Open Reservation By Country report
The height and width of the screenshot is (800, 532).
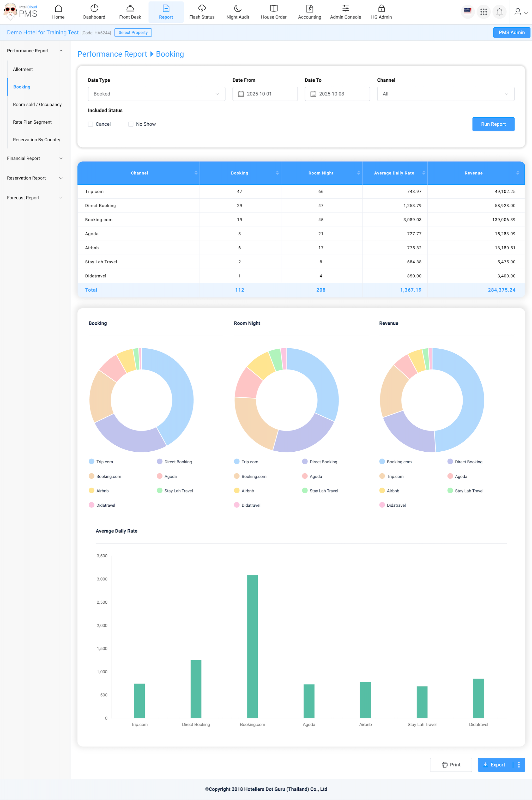[x=37, y=140]
